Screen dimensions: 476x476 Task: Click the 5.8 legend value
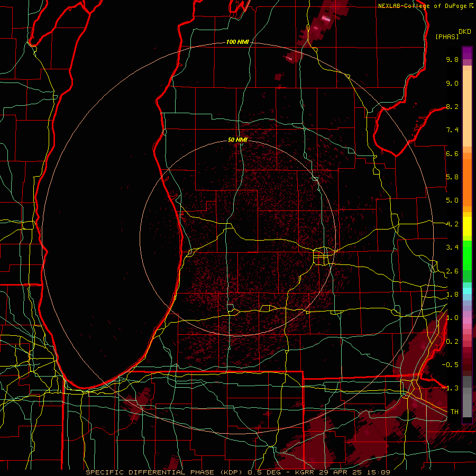[x=452, y=177]
